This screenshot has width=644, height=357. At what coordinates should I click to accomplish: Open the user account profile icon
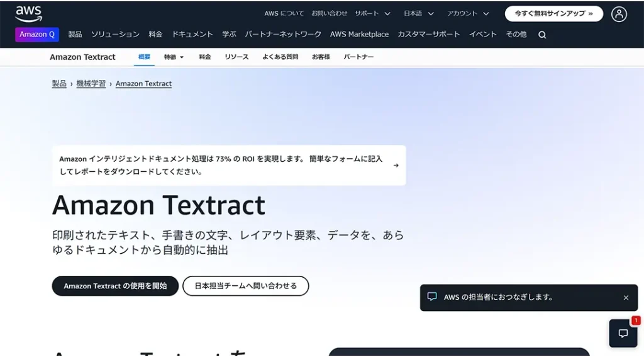click(x=619, y=14)
